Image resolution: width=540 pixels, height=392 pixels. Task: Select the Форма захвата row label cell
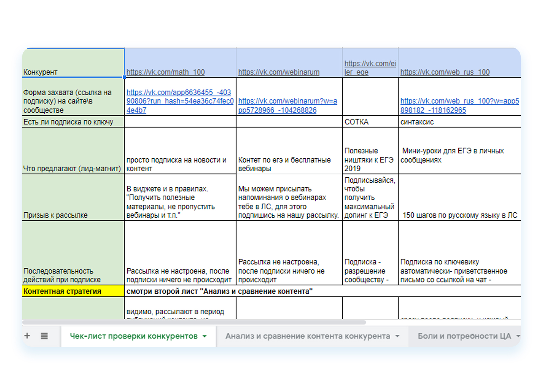[x=73, y=97]
